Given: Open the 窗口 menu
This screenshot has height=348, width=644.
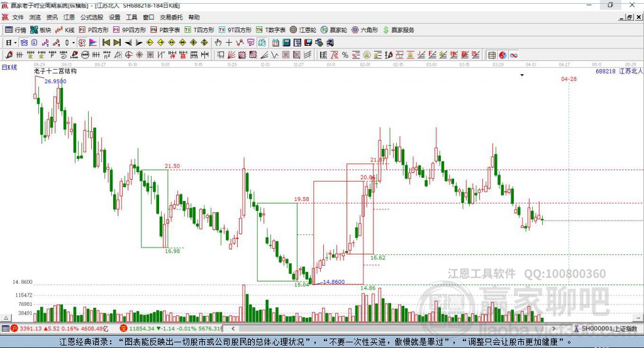Looking at the screenshot, I should pos(148,17).
